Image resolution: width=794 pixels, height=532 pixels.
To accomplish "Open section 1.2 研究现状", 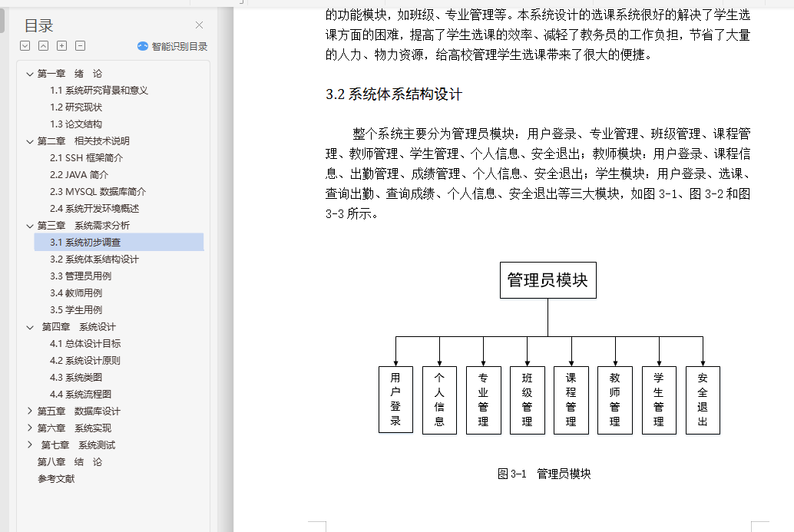I will tap(76, 107).
